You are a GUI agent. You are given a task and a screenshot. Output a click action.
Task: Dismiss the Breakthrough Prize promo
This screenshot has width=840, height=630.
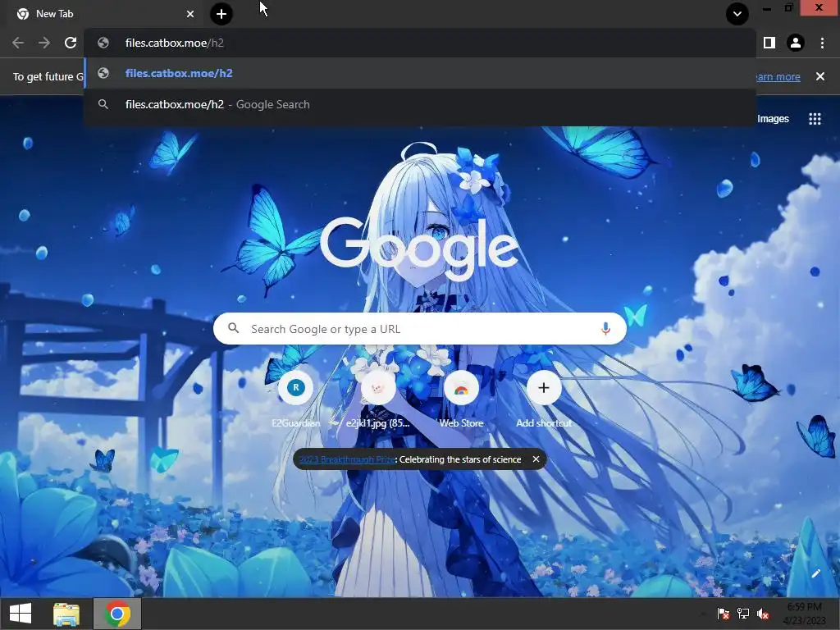(x=536, y=459)
